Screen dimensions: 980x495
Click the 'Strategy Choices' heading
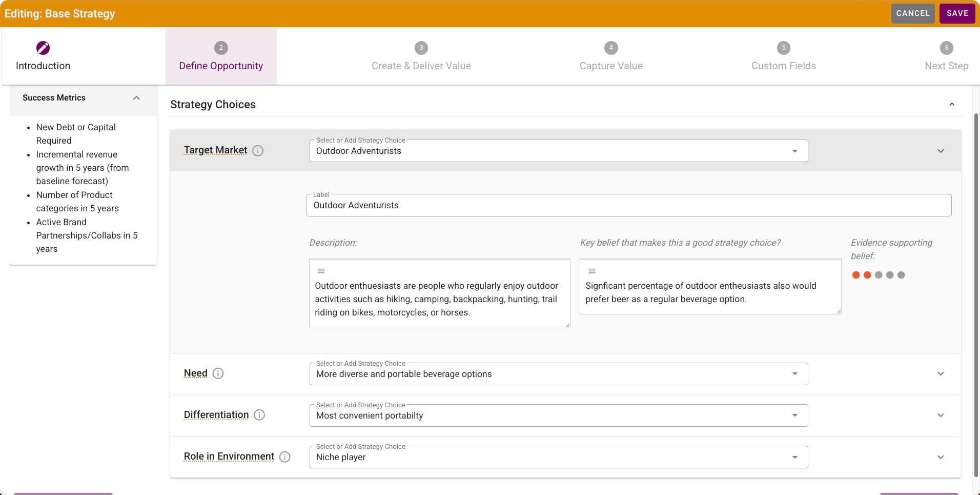pyautogui.click(x=213, y=105)
